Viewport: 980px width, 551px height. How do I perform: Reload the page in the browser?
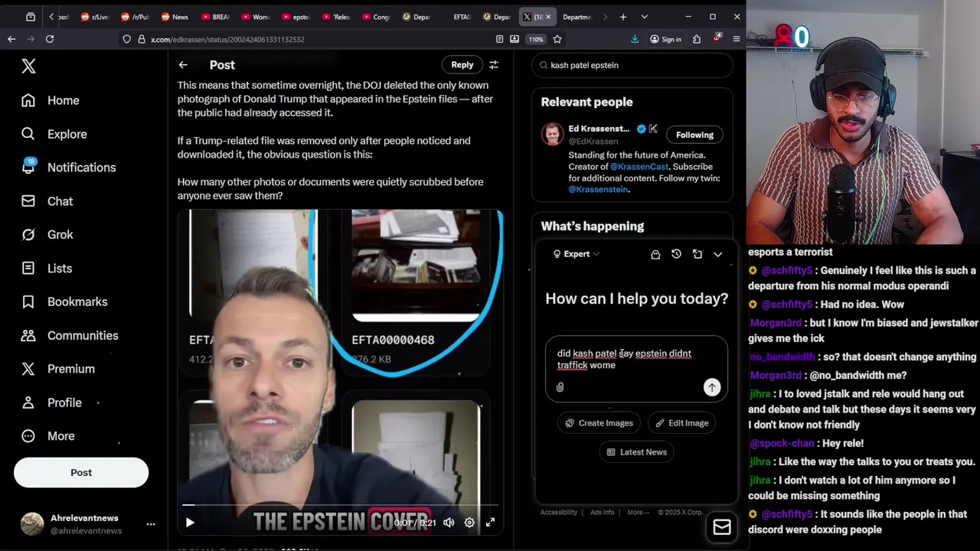[x=50, y=39]
